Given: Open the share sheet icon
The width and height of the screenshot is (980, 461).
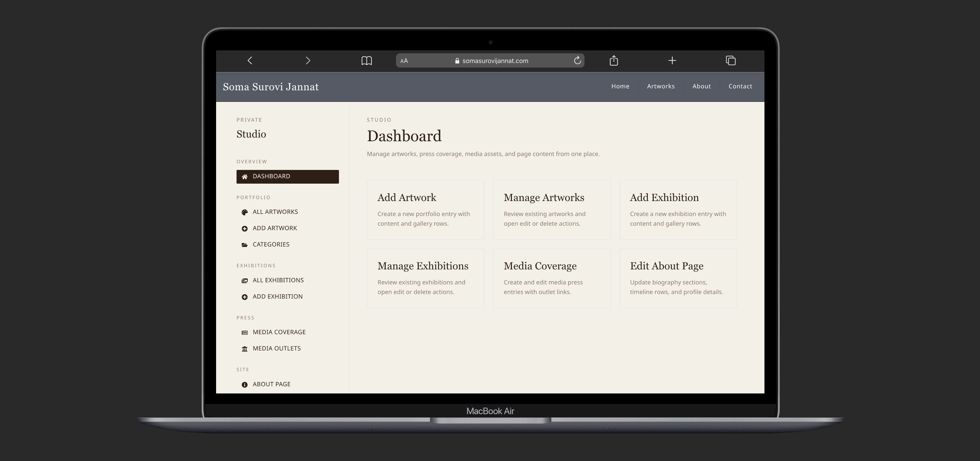Looking at the screenshot, I should coord(613,61).
